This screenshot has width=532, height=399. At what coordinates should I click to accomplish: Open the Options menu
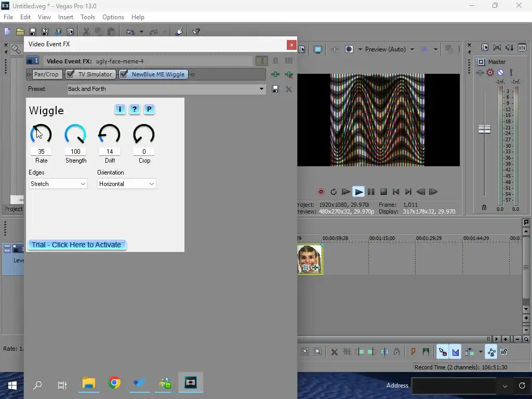pos(113,17)
